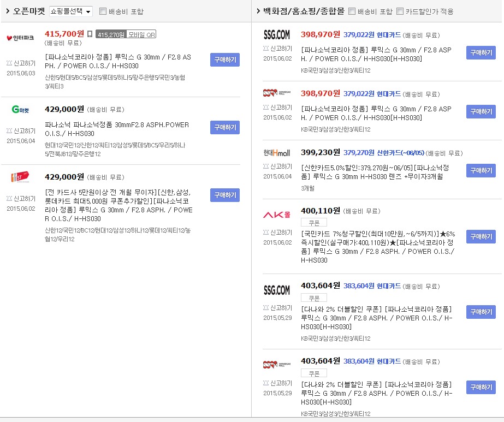The width and height of the screenshot is (504, 422).
Task: Click the Hyundai Hmall logo
Action: [277, 153]
